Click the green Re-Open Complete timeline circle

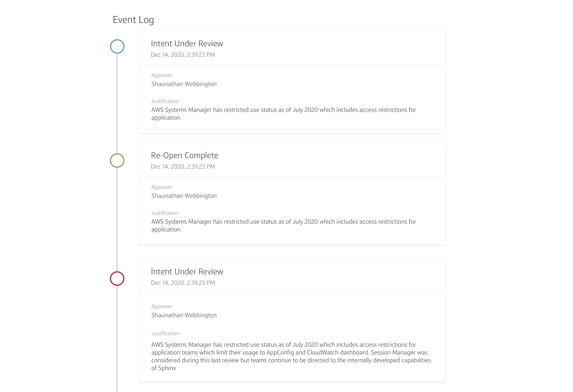117,160
